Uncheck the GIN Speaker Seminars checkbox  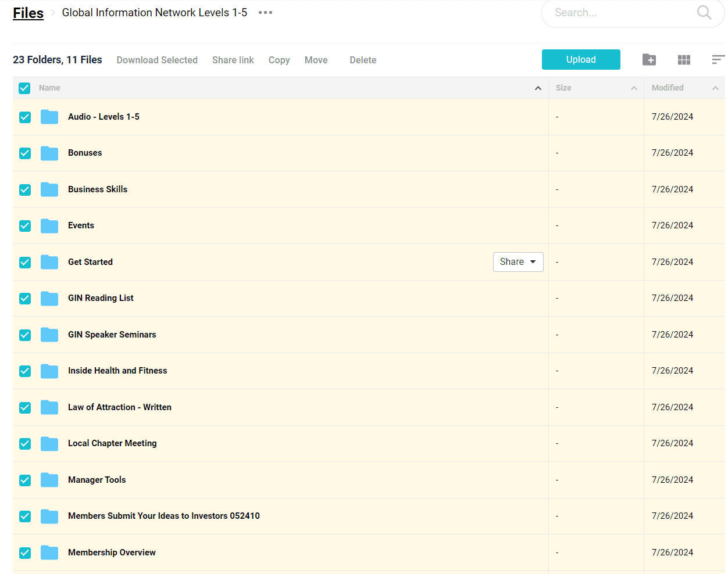pos(25,335)
